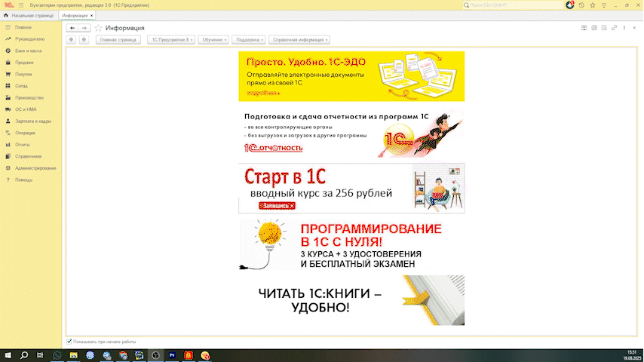Viewport: 644px width, 362px height.
Task: Click the taskbar clock and date
Action: 632,355
